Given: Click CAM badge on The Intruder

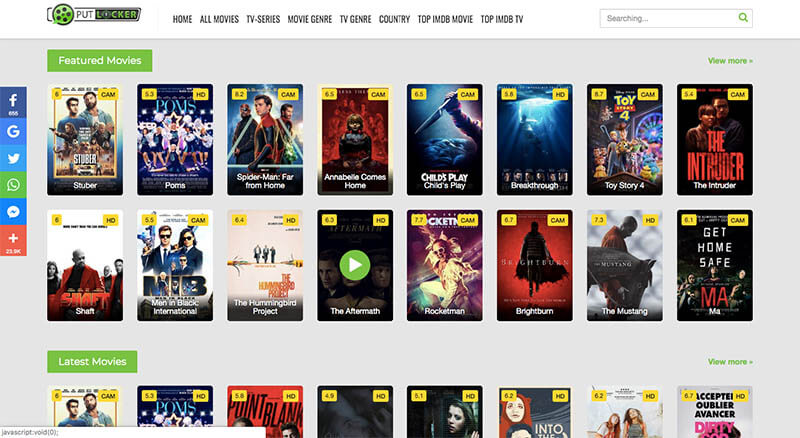Looking at the screenshot, I should tap(737, 94).
